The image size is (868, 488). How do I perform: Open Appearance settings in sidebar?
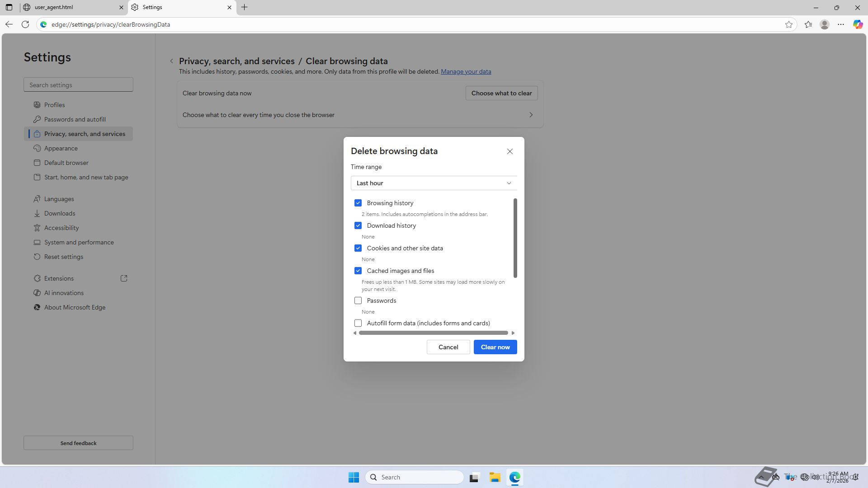click(x=61, y=148)
